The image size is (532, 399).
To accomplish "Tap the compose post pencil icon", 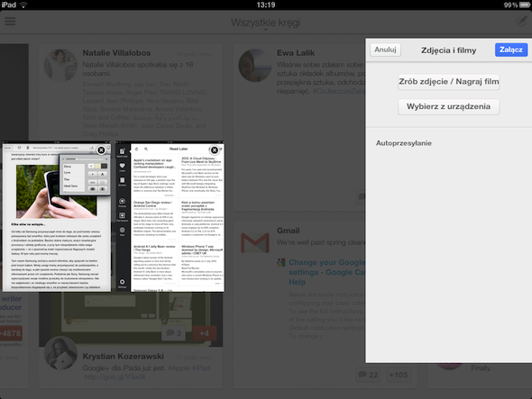I will click(x=522, y=21).
